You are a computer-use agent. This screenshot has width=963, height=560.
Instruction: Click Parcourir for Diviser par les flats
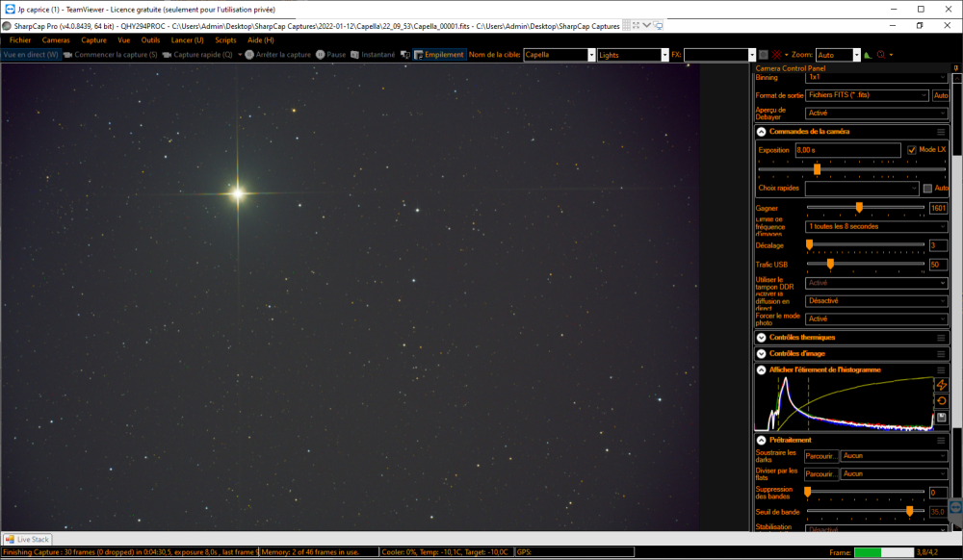[x=821, y=474]
